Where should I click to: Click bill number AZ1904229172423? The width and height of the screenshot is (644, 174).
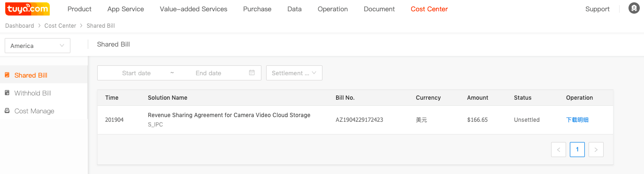[x=359, y=120]
